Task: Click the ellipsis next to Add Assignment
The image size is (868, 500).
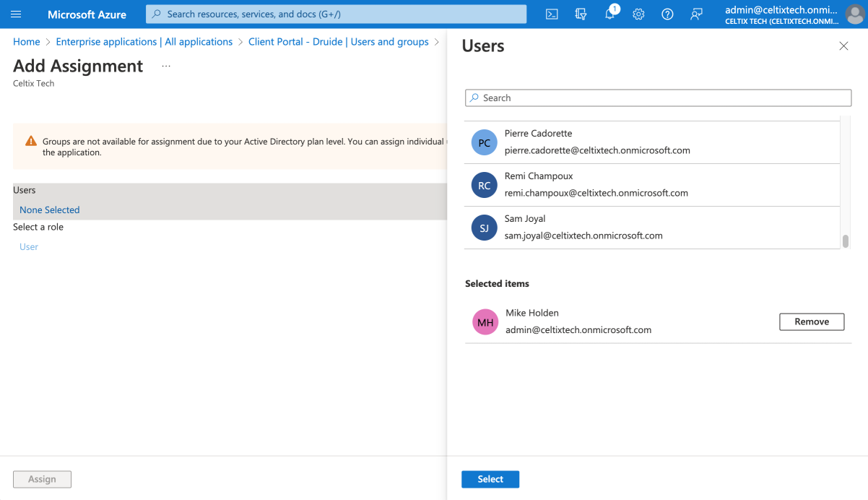Action: [x=166, y=66]
